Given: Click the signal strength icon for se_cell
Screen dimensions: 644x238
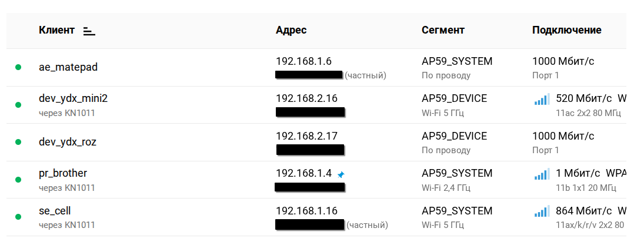Looking at the screenshot, I should pyautogui.click(x=541, y=212).
